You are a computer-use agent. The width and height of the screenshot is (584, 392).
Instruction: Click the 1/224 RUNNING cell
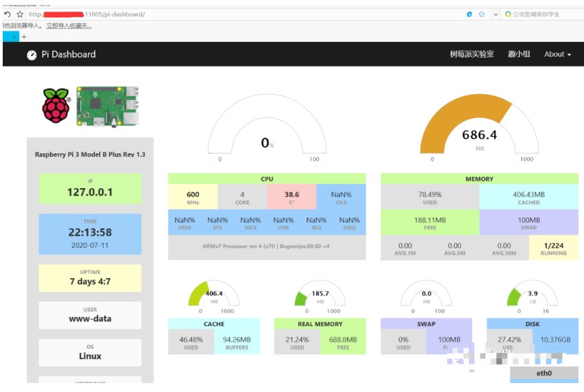click(553, 248)
